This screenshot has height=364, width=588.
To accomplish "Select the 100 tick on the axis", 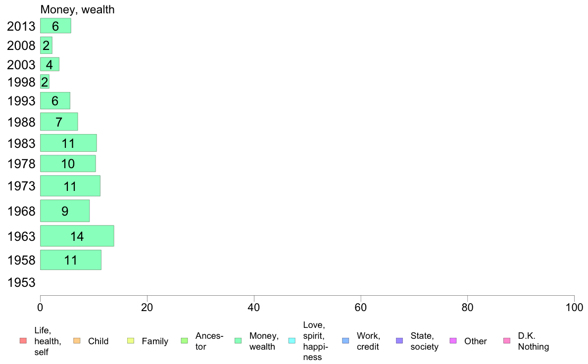I will click(x=574, y=308).
